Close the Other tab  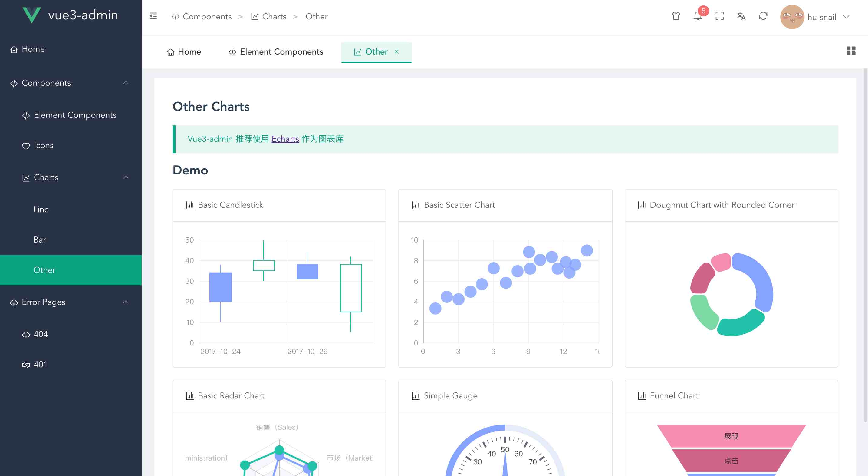pyautogui.click(x=398, y=51)
